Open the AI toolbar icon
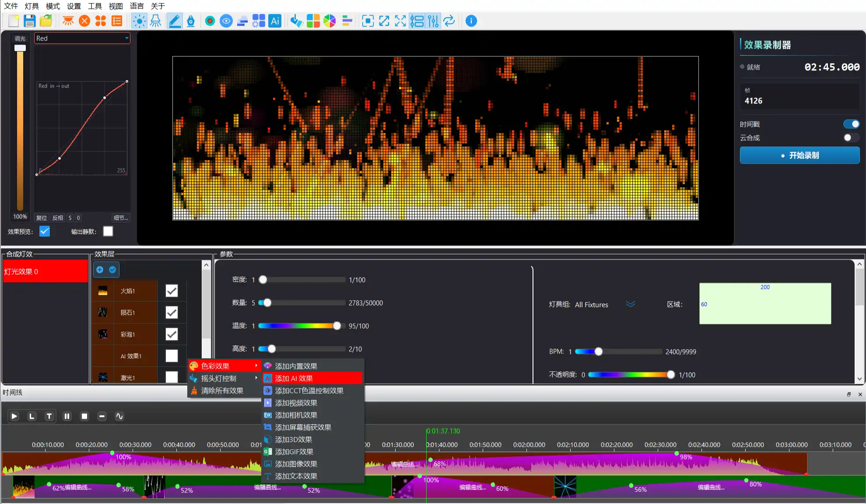The image size is (866, 504). coord(275,21)
